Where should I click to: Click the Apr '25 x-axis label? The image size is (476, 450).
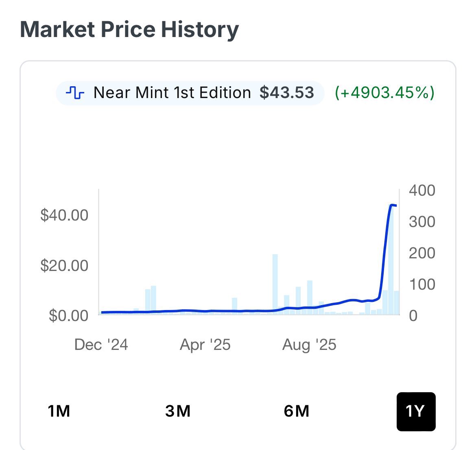point(205,345)
